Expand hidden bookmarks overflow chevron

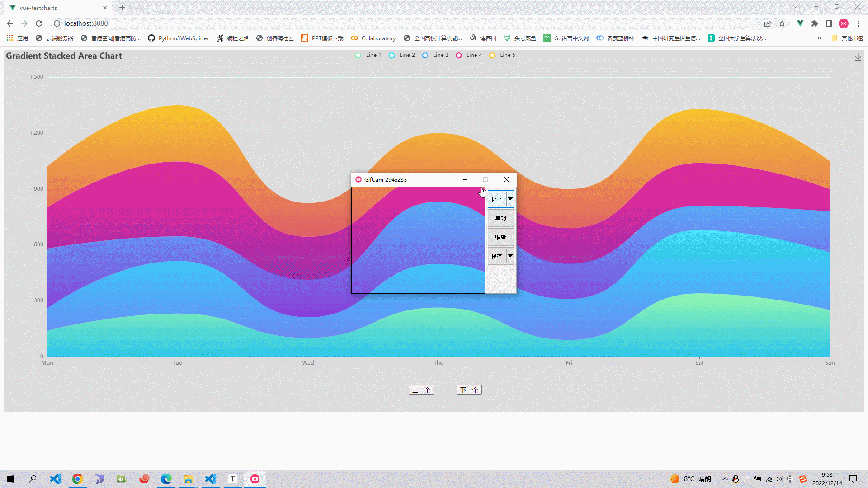pos(819,38)
